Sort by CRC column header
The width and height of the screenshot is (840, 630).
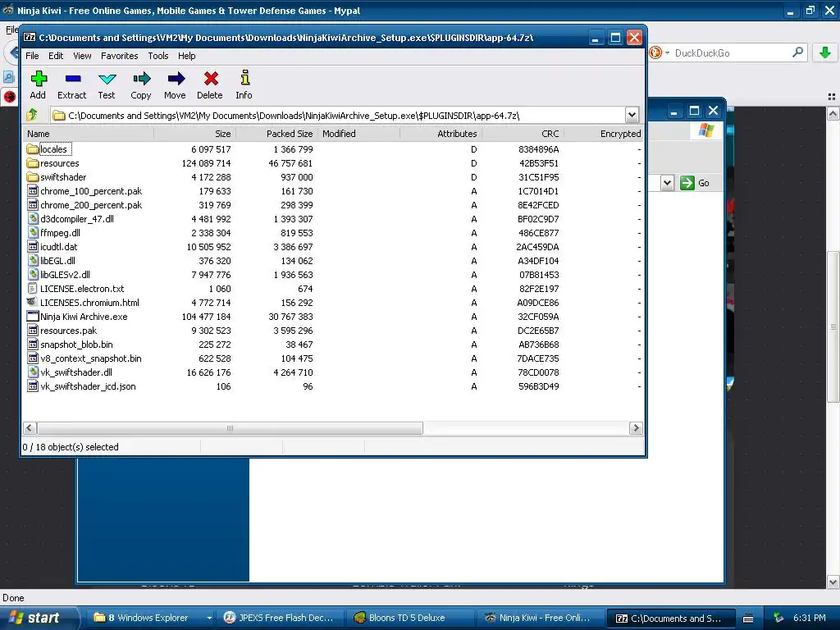tap(523, 134)
